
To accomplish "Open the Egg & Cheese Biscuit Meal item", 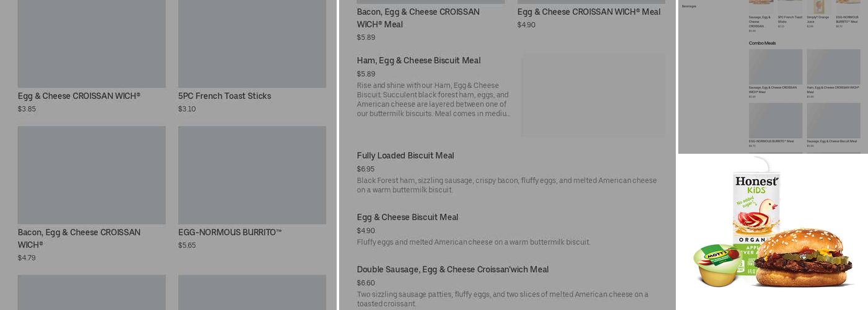I will click(407, 217).
